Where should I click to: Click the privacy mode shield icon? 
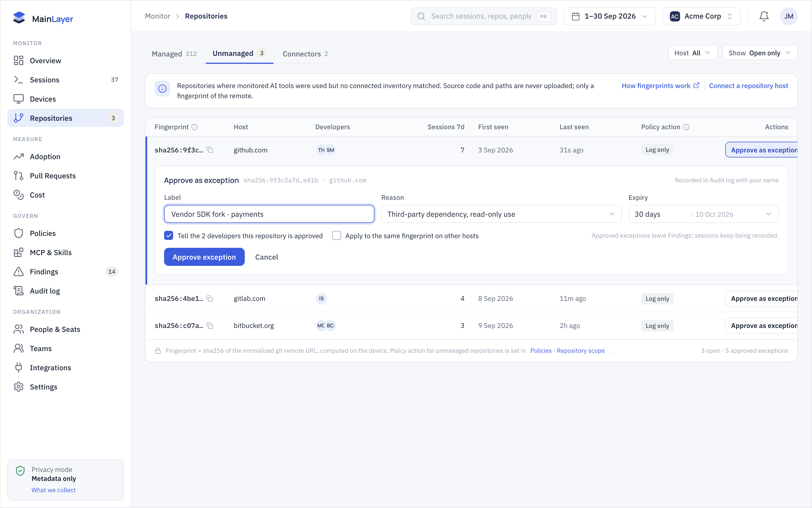pos(21,471)
